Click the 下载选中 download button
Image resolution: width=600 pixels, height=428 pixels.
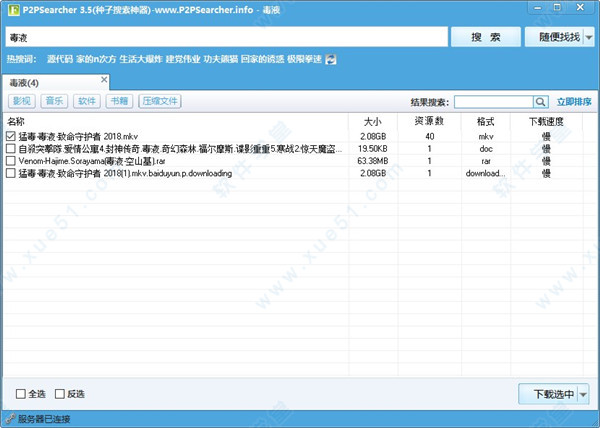[548, 394]
